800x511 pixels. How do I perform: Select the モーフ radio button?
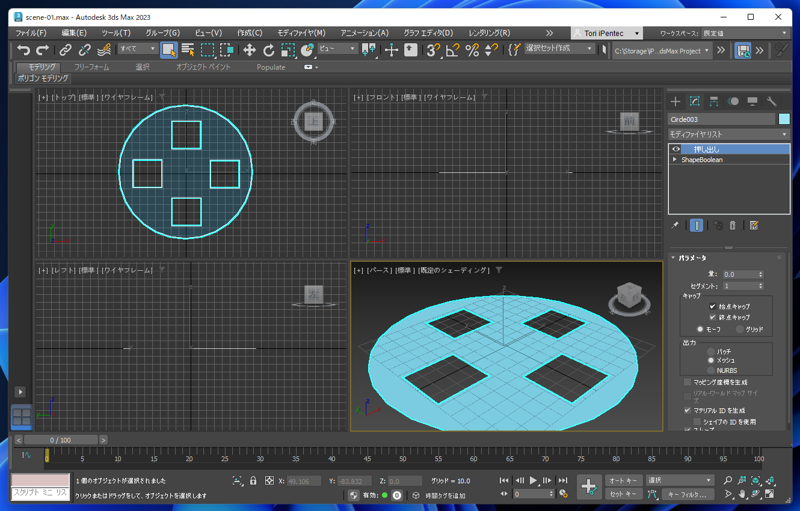(700, 329)
